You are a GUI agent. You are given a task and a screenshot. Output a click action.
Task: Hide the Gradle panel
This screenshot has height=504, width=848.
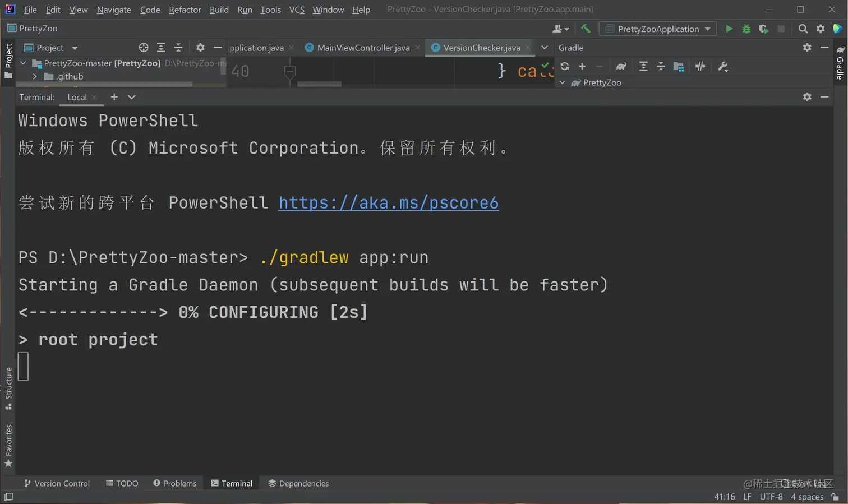824,48
